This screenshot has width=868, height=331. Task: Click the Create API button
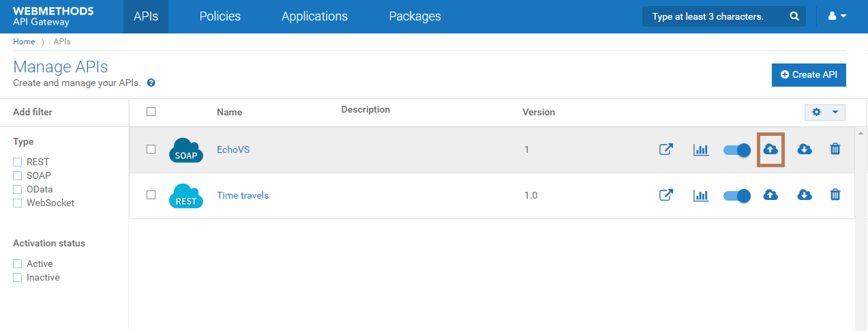pyautogui.click(x=809, y=74)
